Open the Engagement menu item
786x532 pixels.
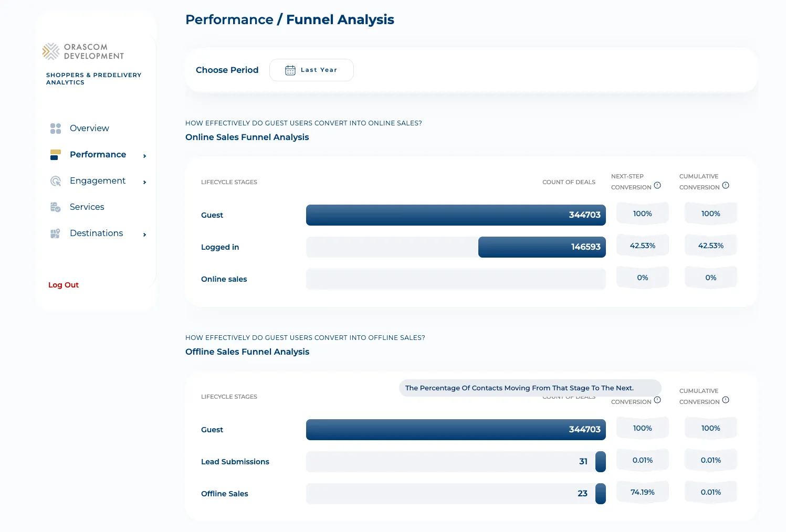click(98, 180)
